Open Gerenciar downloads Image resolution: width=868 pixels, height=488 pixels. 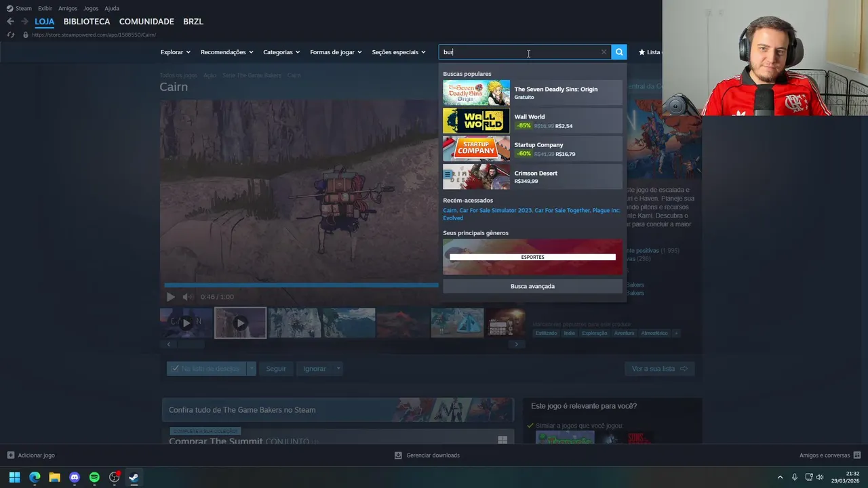427,455
